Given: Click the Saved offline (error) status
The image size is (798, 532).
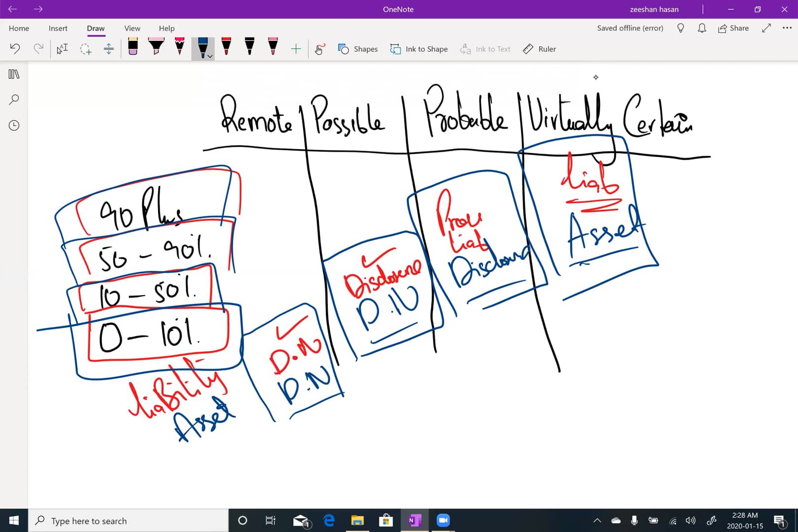Looking at the screenshot, I should [x=630, y=28].
